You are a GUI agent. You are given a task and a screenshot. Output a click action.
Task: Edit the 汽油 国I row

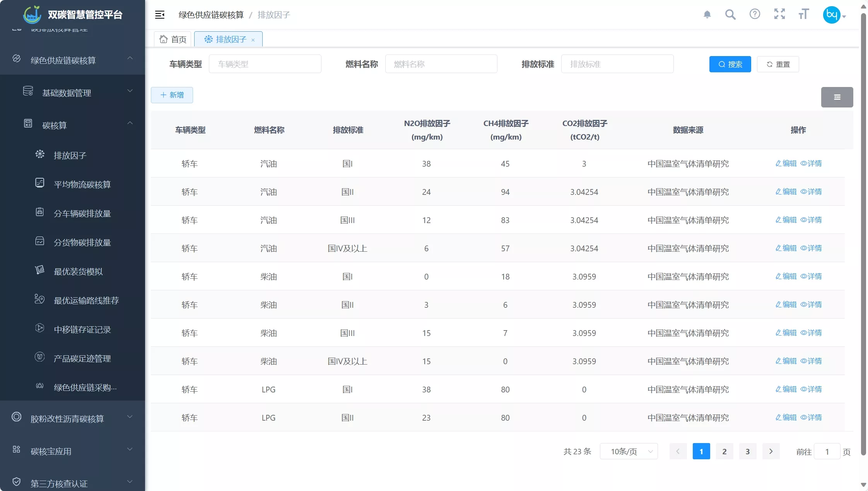click(786, 164)
